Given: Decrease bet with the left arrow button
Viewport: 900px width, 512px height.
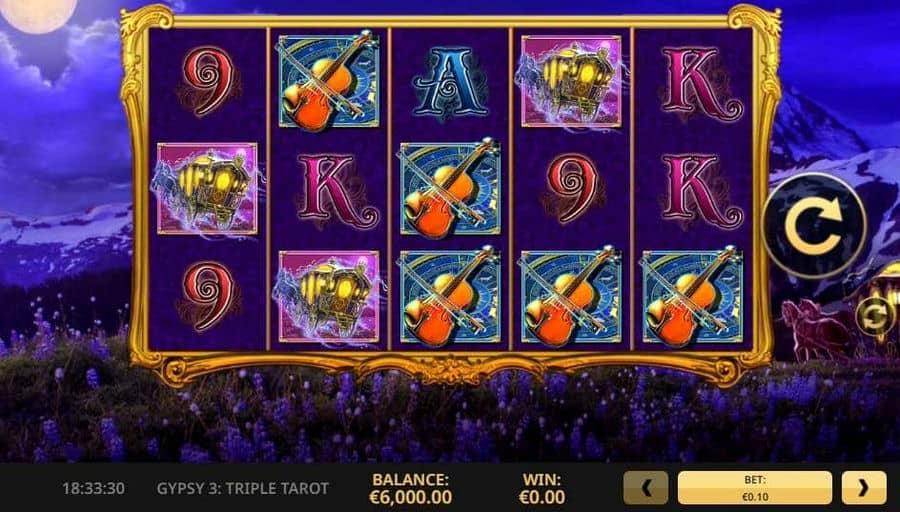Looking at the screenshot, I should (x=646, y=487).
